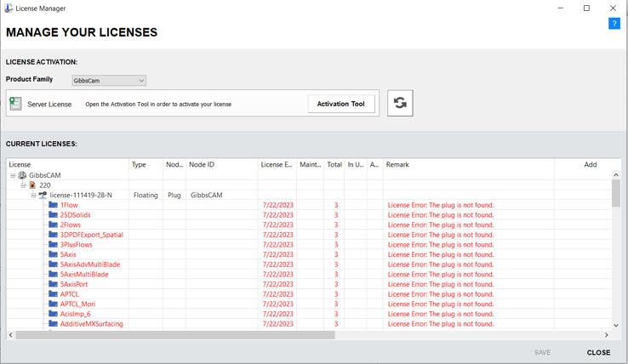Image resolution: width=628 pixels, height=364 pixels.
Task: Open the Product Family dropdown
Action: click(109, 81)
